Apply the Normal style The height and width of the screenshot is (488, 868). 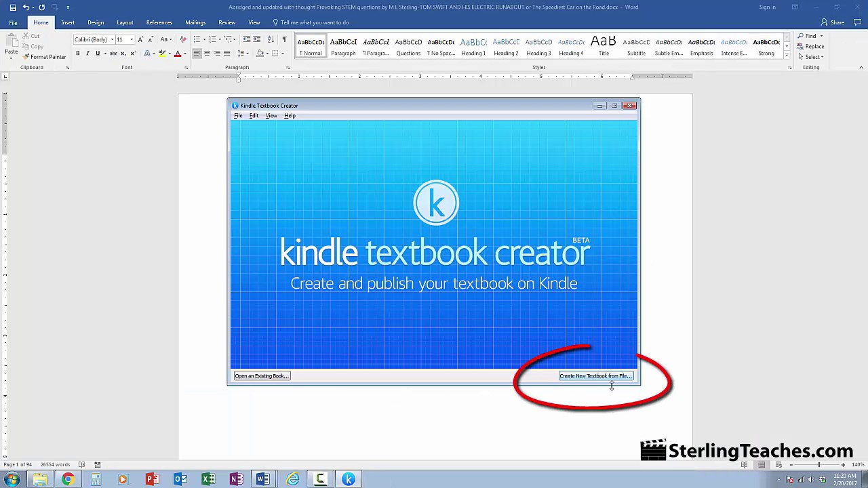coord(311,46)
